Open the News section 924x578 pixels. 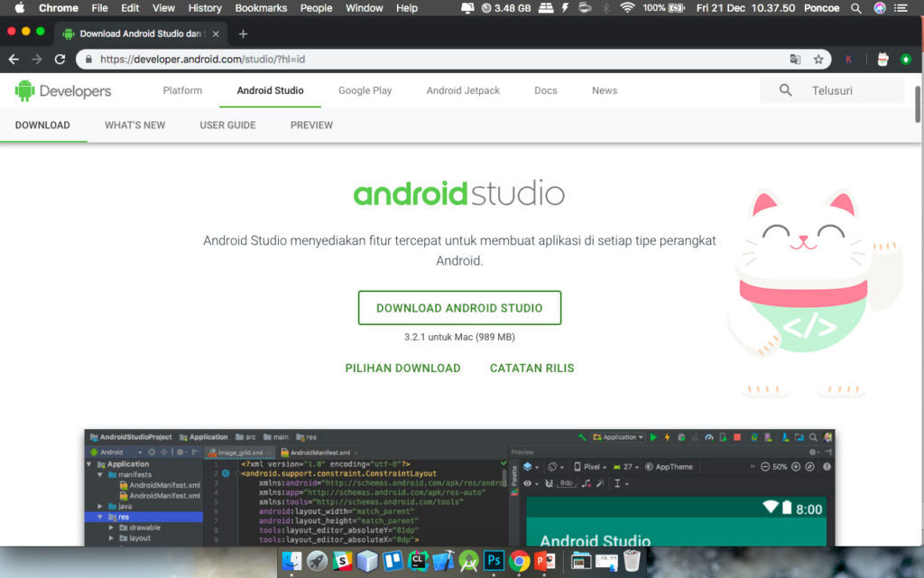coord(605,90)
